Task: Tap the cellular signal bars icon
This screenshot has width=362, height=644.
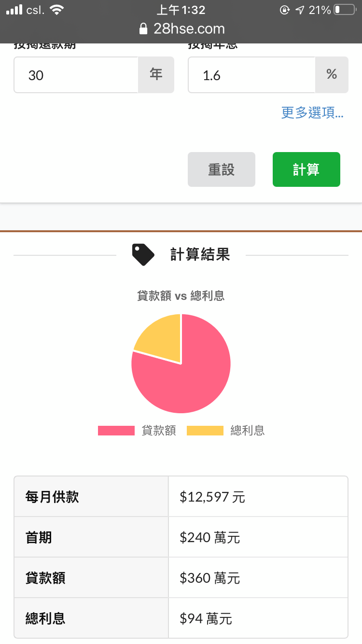Action: 14,10
